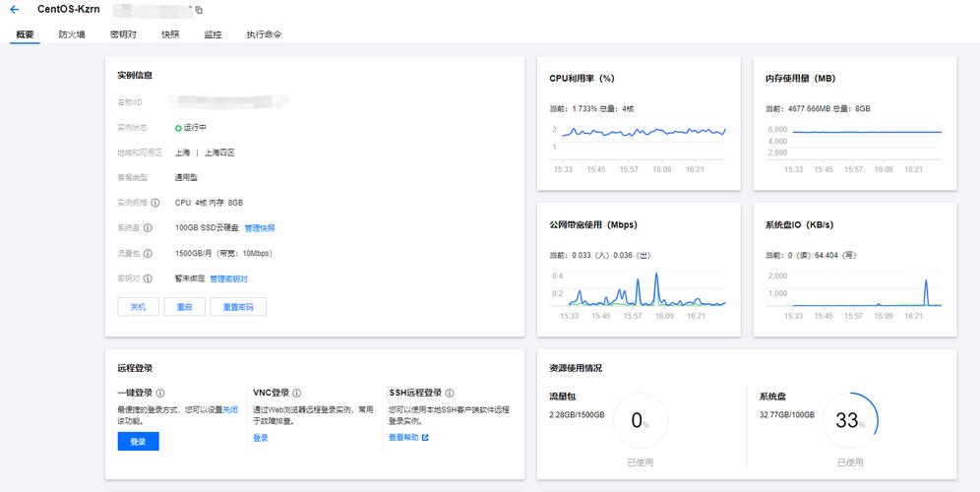The width and height of the screenshot is (980, 492).
Task: Click external link icon beside 查看帮助
Action: 426,438
